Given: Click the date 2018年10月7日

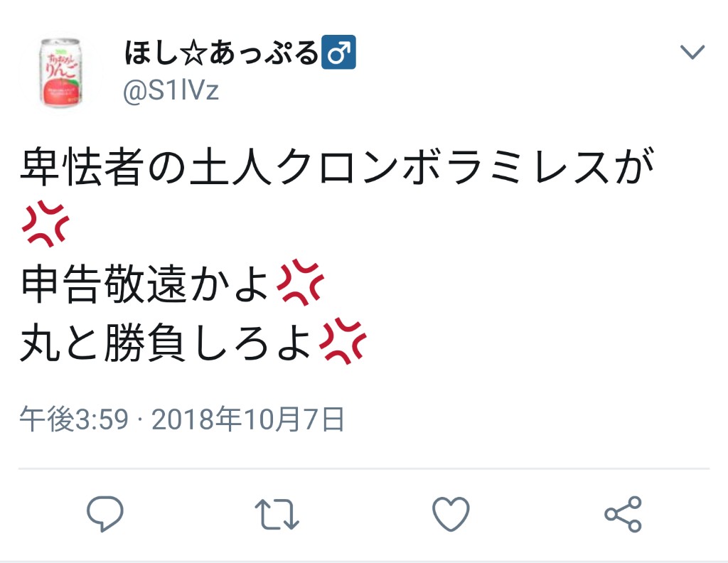Looking at the screenshot, I should pyautogui.click(x=248, y=419).
